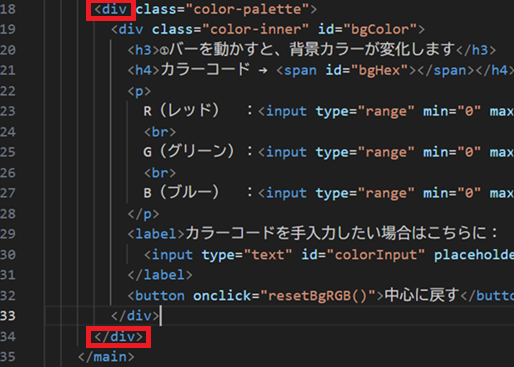Click the R (レッド) label text
Viewport: 514px width, 367px height.
tap(181, 111)
